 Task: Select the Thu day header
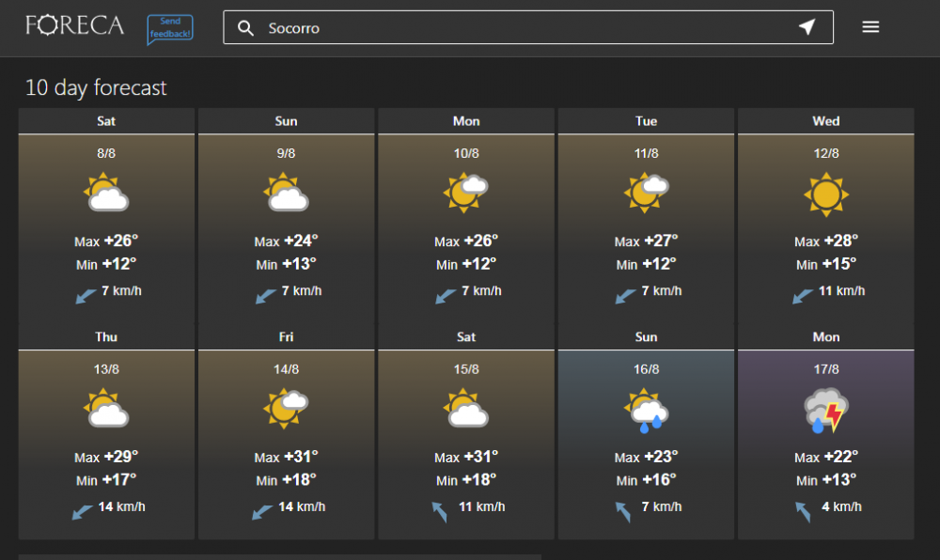106,336
